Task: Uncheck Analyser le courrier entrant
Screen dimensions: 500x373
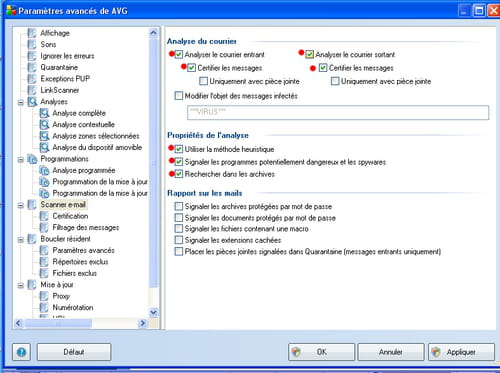Action: click(x=179, y=54)
